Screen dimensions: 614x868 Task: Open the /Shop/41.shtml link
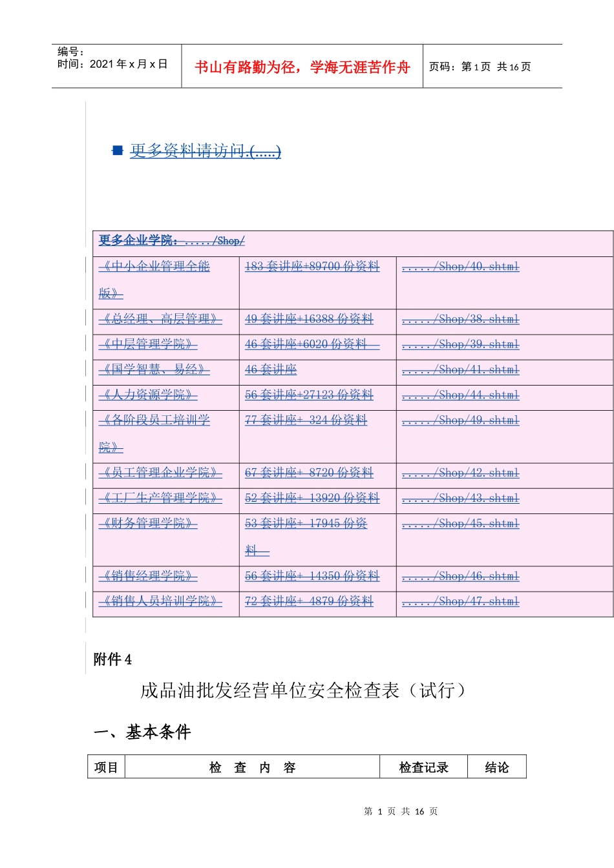pos(460,369)
